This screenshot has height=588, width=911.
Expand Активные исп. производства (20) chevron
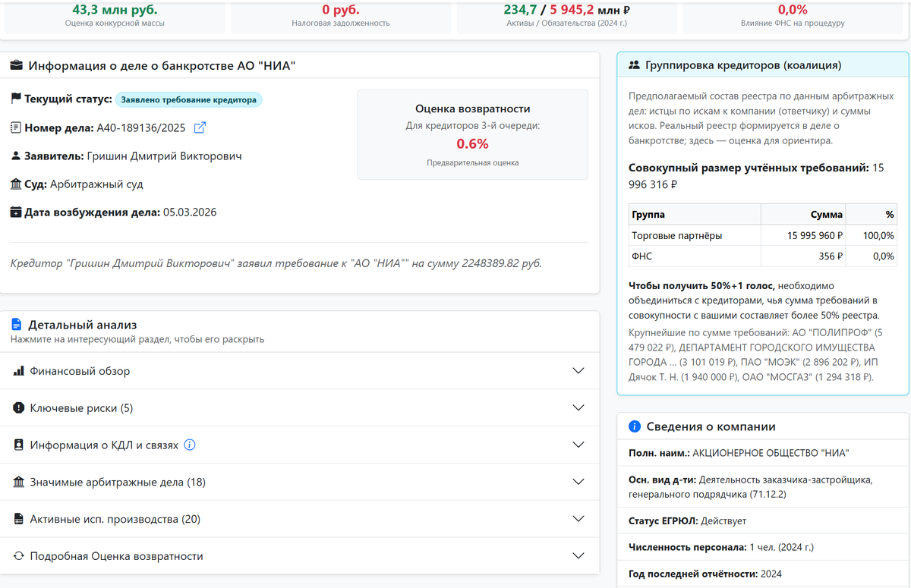578,519
